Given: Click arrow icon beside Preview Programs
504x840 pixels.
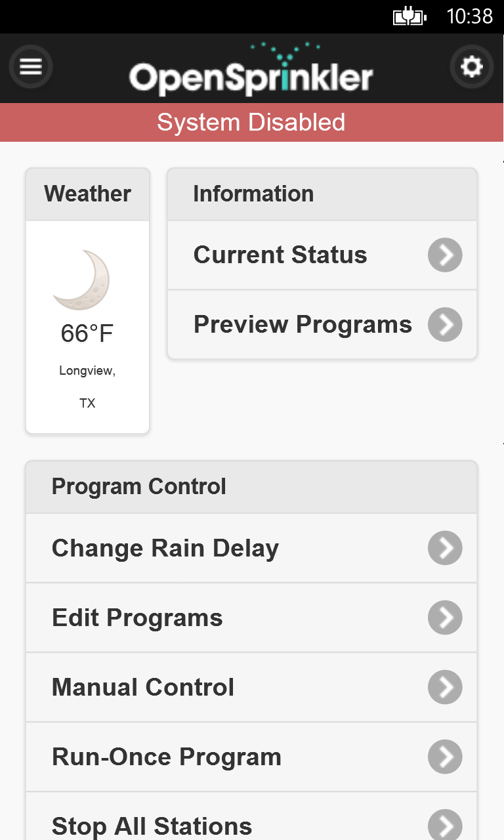Looking at the screenshot, I should 445,325.
